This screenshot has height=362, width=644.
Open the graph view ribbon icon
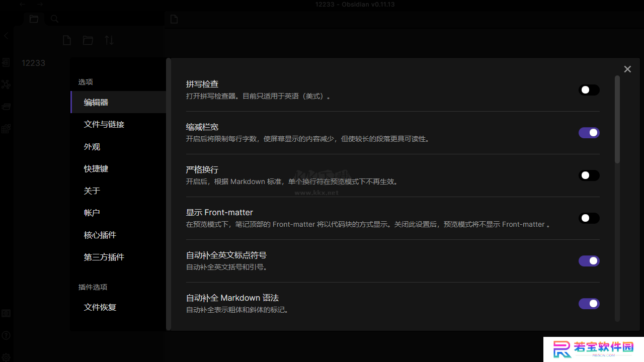pos(6,84)
